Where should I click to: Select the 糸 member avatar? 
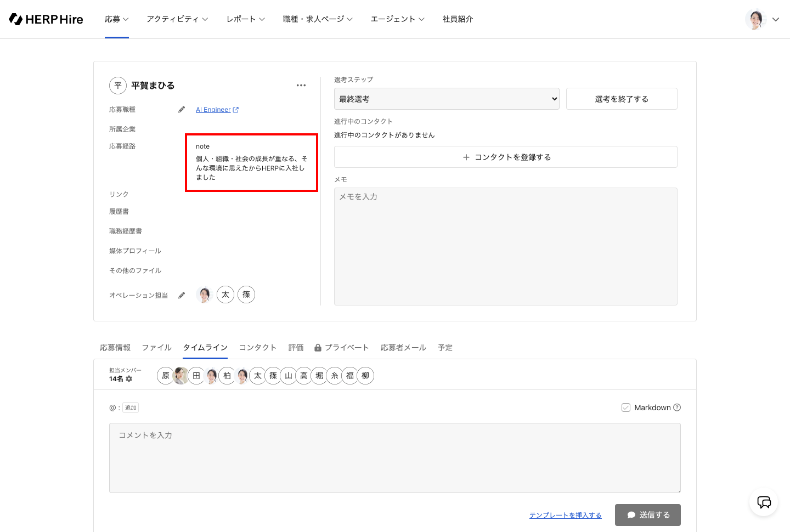coord(335,376)
